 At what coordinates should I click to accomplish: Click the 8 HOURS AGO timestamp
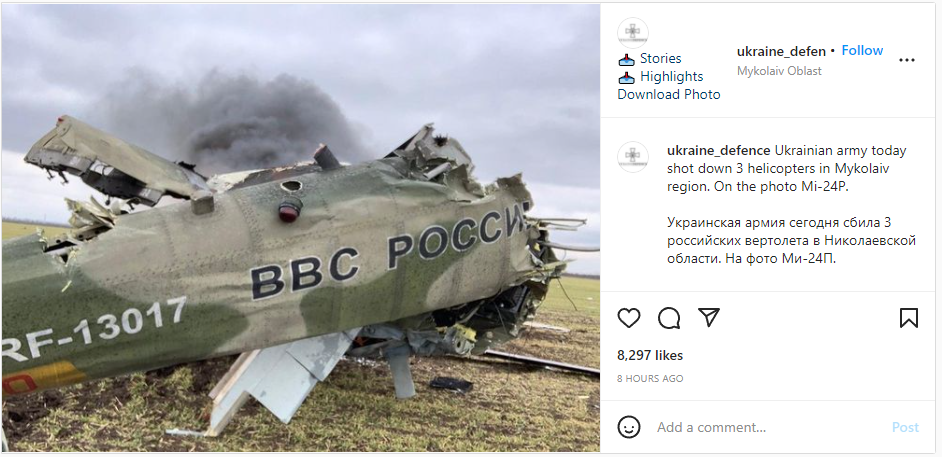(650, 379)
